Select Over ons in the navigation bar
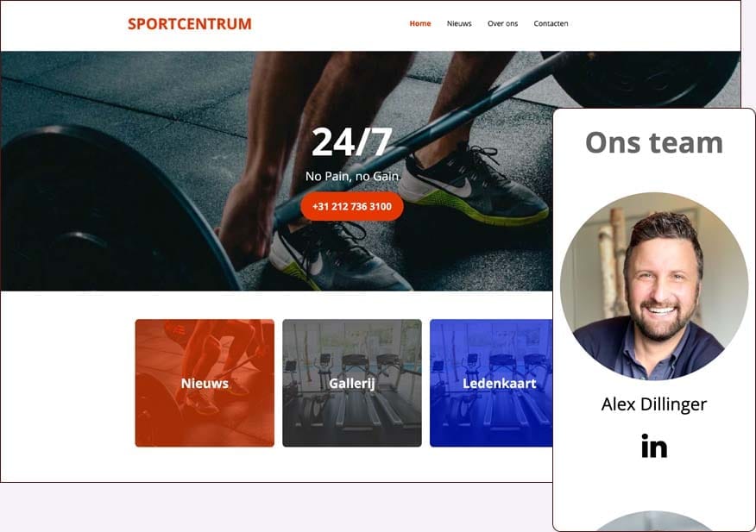This screenshot has height=532, width=756. pos(502,23)
